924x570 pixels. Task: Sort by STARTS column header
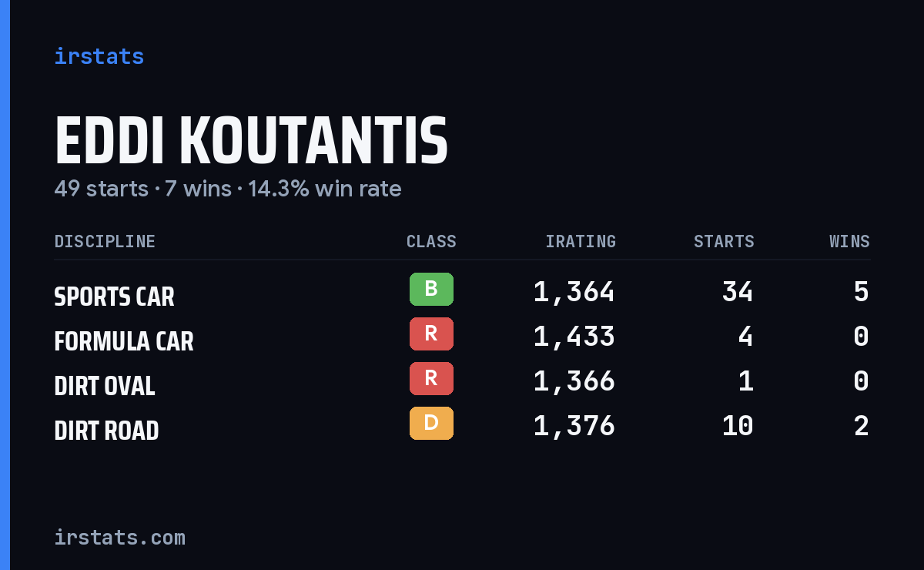[x=724, y=242]
